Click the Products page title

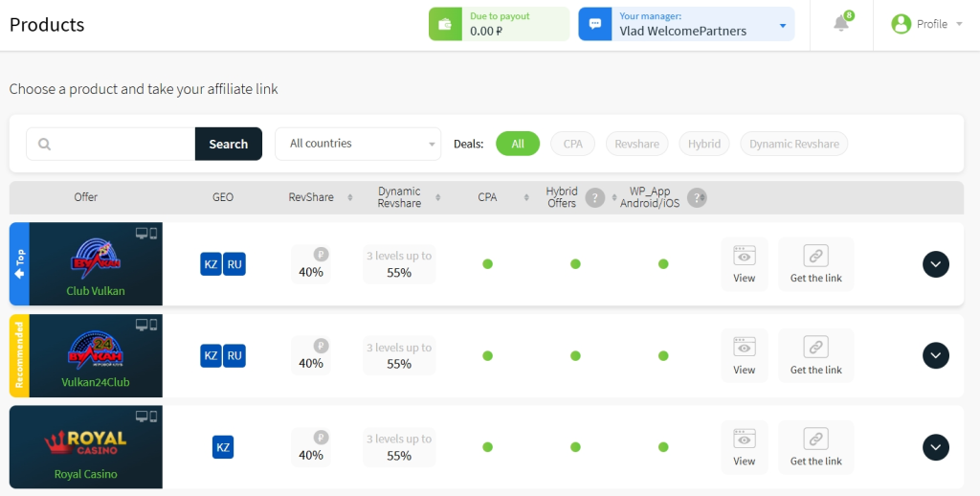47,24
